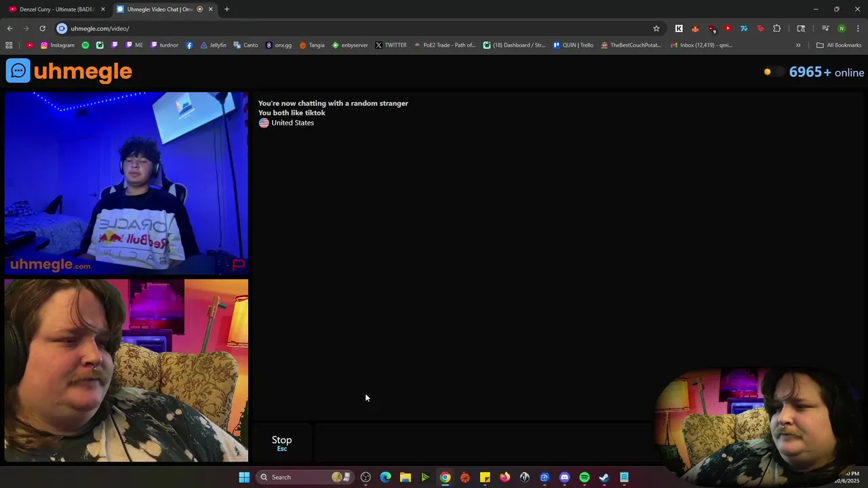Open Steam from taskbar
The width and height of the screenshot is (868, 488).
click(x=604, y=477)
